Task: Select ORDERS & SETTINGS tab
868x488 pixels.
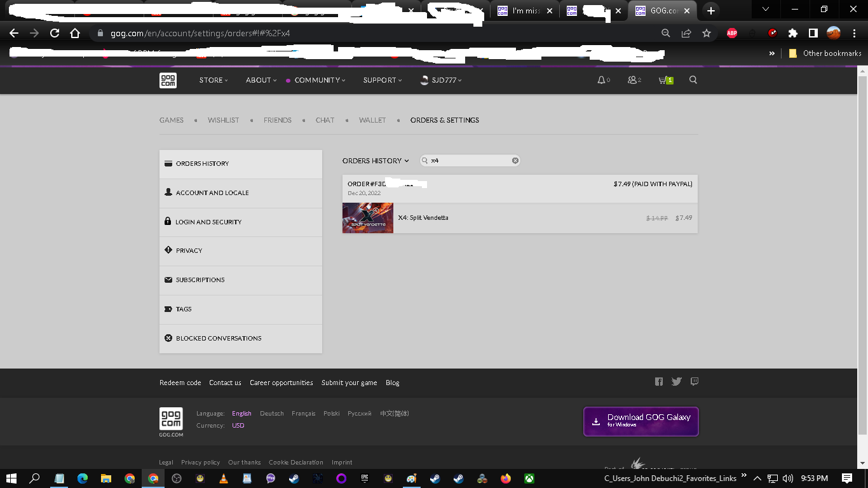Action: coord(445,120)
